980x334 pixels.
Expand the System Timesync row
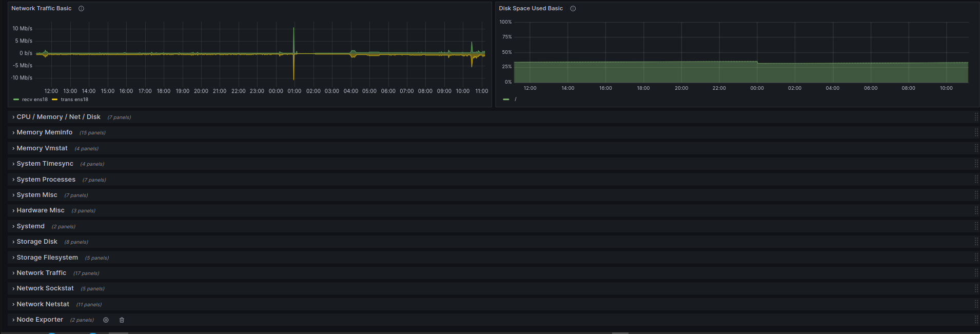coord(45,164)
